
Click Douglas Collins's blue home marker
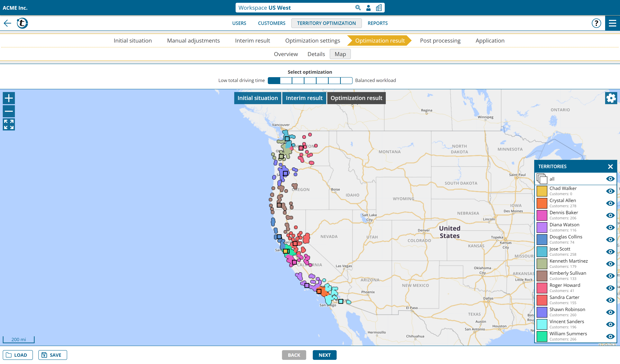[x=279, y=237]
